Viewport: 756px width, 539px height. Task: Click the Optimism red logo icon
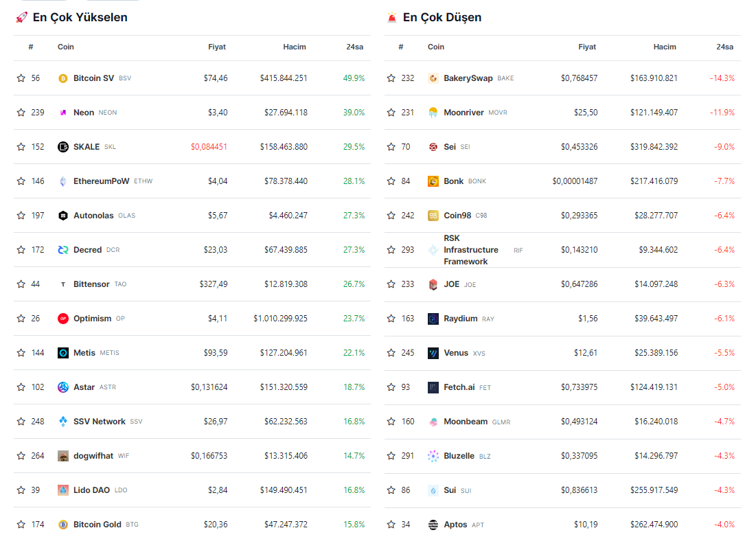63,319
